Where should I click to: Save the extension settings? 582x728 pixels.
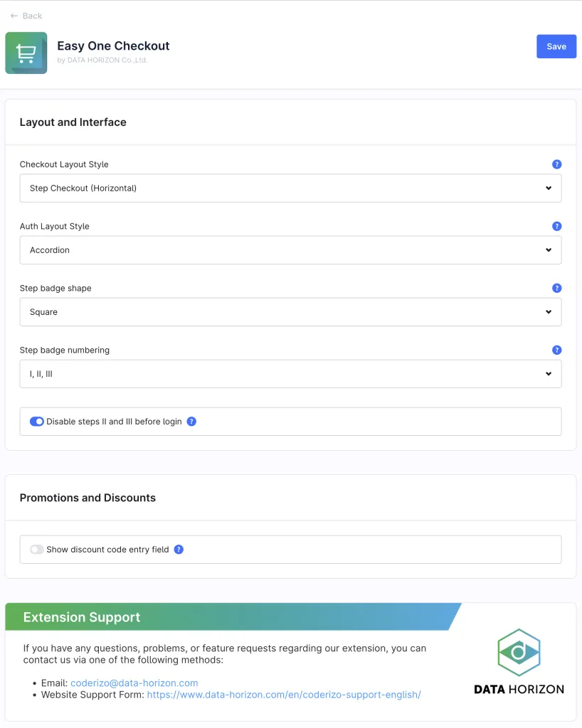pyautogui.click(x=556, y=46)
